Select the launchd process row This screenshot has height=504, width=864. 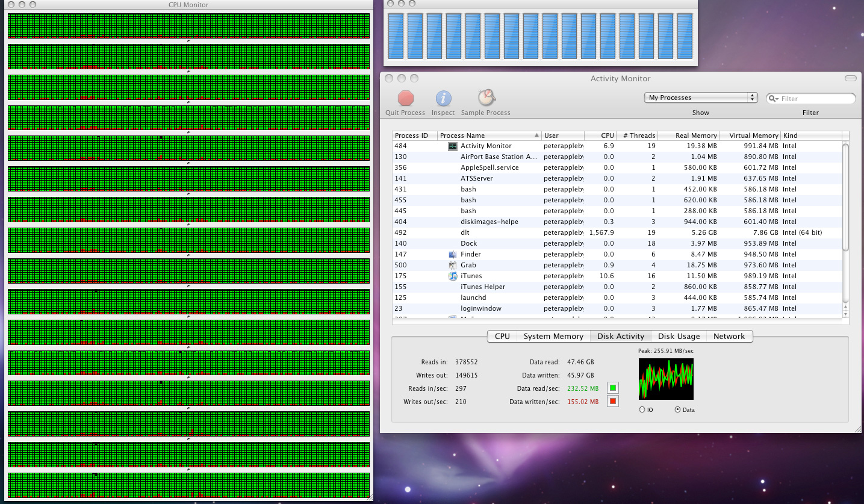[x=617, y=297]
